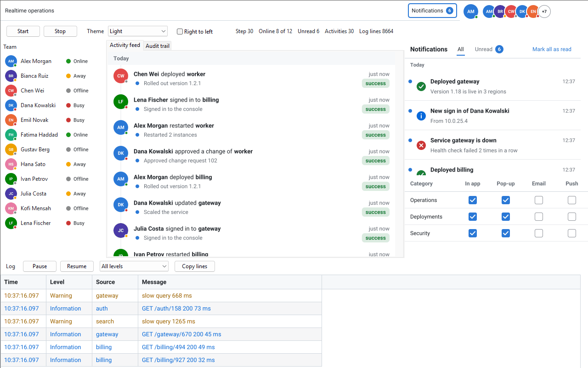Open the Theme dropdown set to Light
This screenshot has height=368, width=588.
click(138, 31)
